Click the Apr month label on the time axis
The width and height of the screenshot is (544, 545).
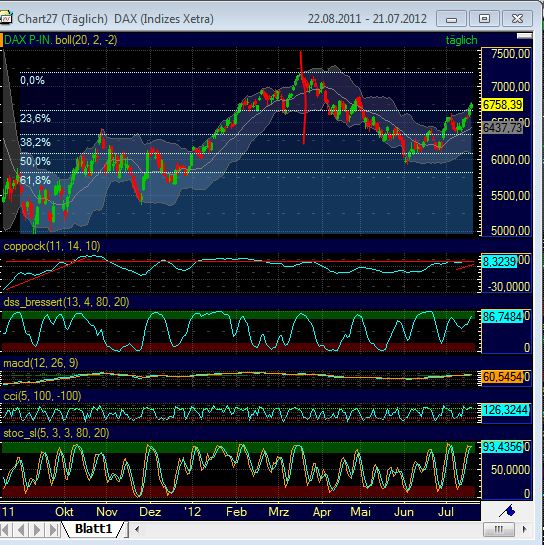tap(322, 512)
